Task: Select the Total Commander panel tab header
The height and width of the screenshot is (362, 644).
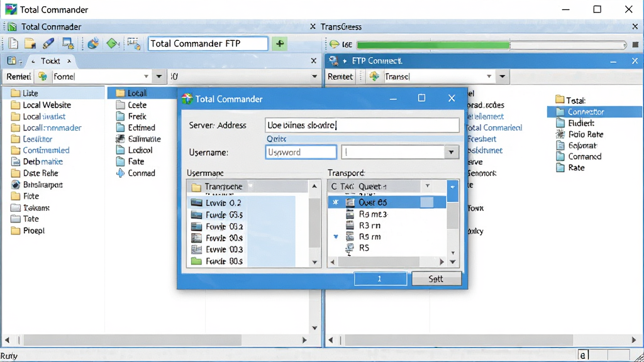Action: click(x=51, y=26)
